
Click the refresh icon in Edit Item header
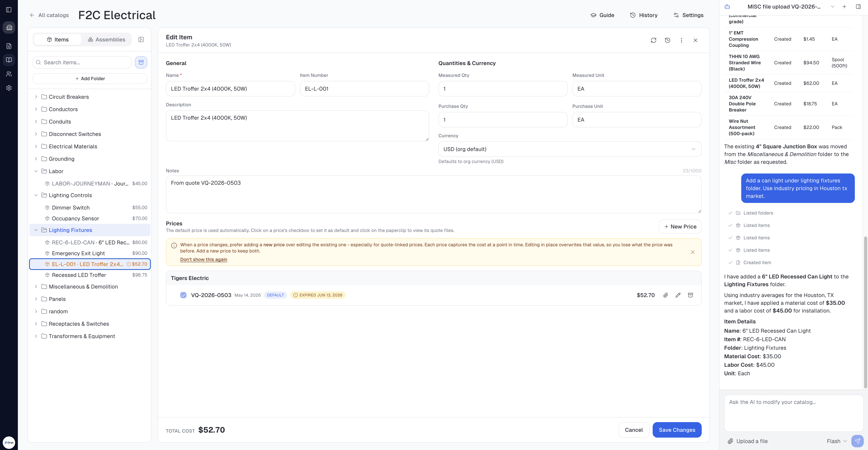(653, 40)
